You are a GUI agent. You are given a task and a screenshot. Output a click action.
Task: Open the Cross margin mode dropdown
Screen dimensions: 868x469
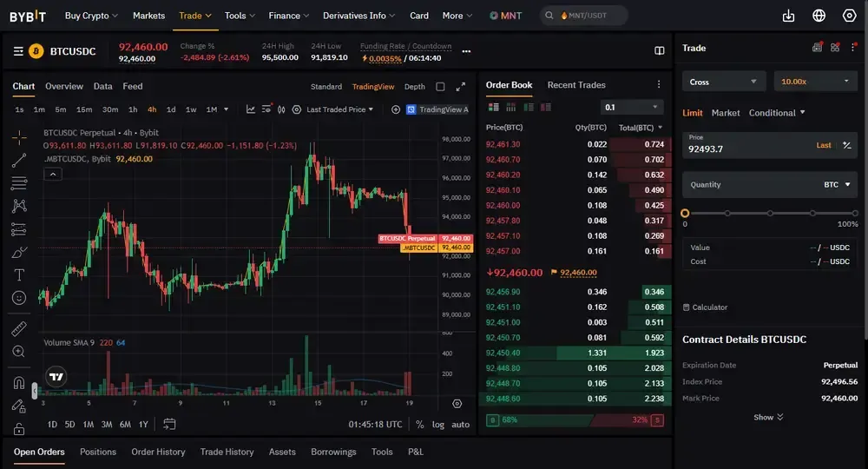tap(724, 82)
